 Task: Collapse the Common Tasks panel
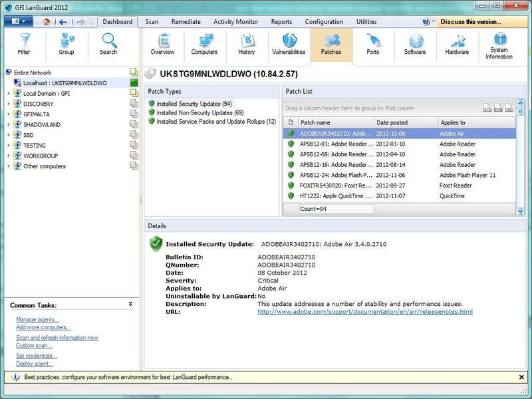click(130, 304)
